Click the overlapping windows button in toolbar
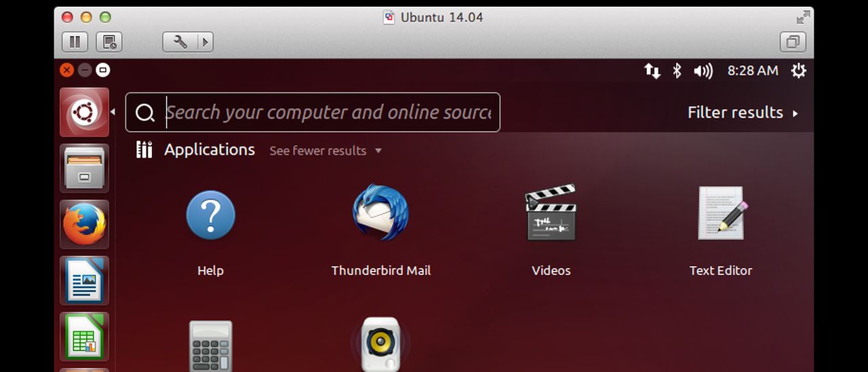The width and height of the screenshot is (868, 372). click(793, 42)
